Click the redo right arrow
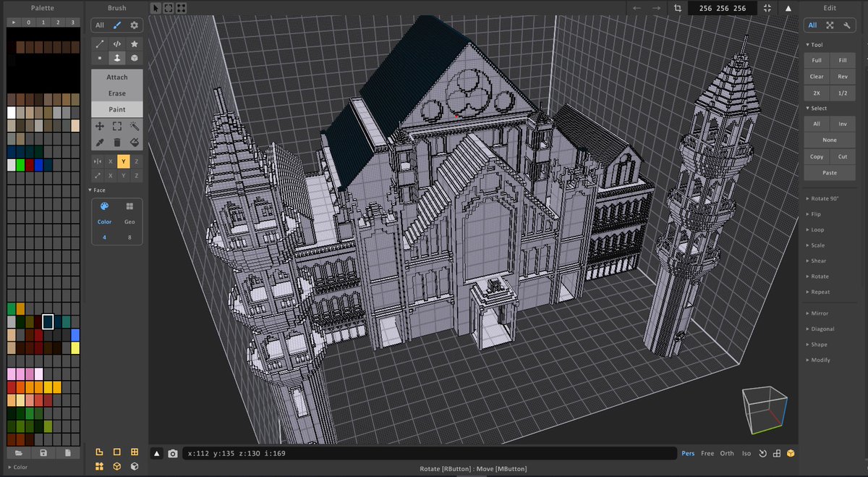This screenshot has height=477, width=868. point(656,8)
